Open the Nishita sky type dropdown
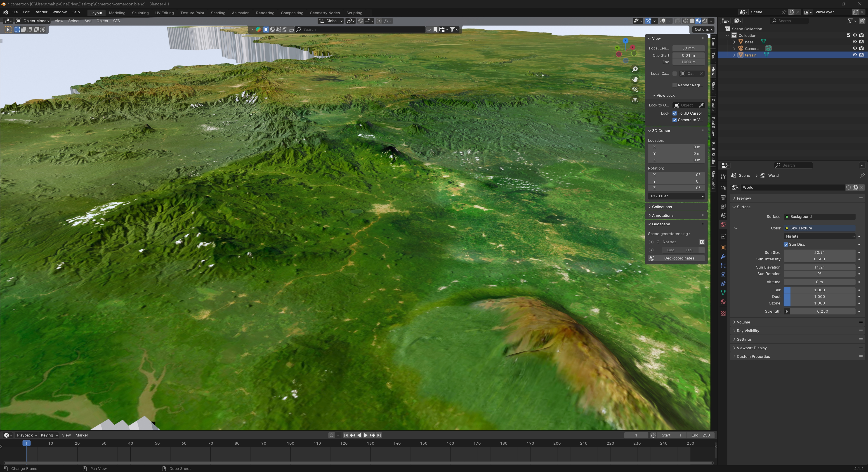 tap(819, 236)
